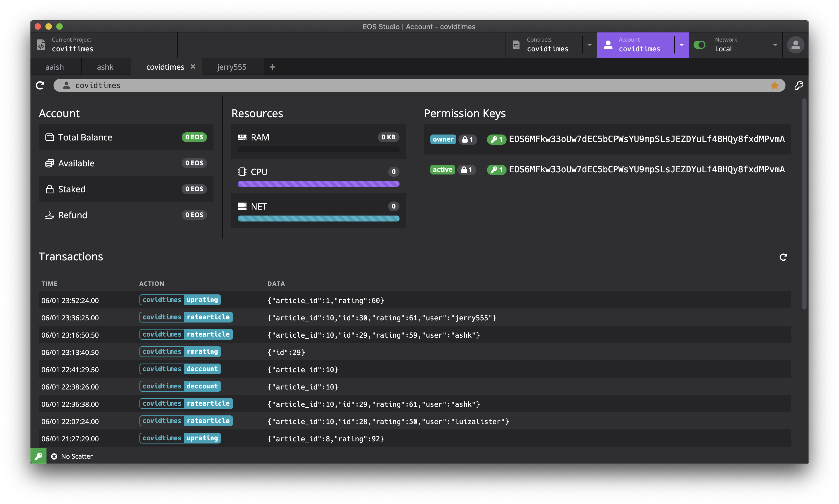This screenshot has height=504, width=839.
Task: Click the reload account icon beside address bar
Action: [x=40, y=85]
